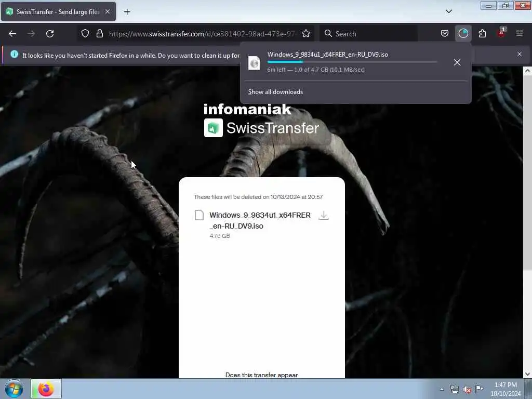Focus the URL address bar
The width and height of the screenshot is (532, 399).
[x=202, y=34]
